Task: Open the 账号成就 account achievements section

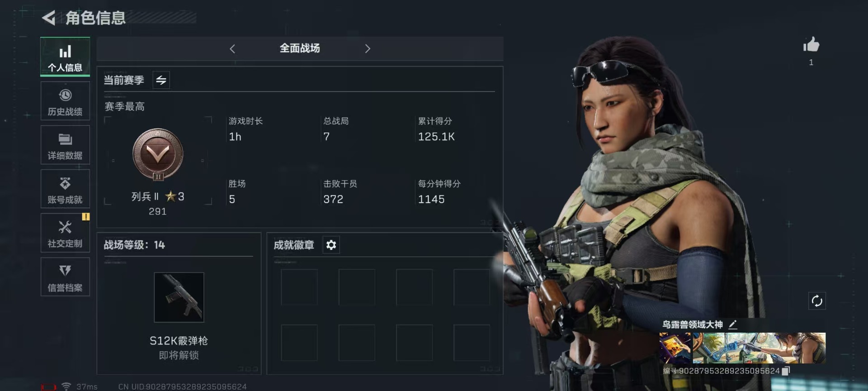Action: [x=65, y=189]
